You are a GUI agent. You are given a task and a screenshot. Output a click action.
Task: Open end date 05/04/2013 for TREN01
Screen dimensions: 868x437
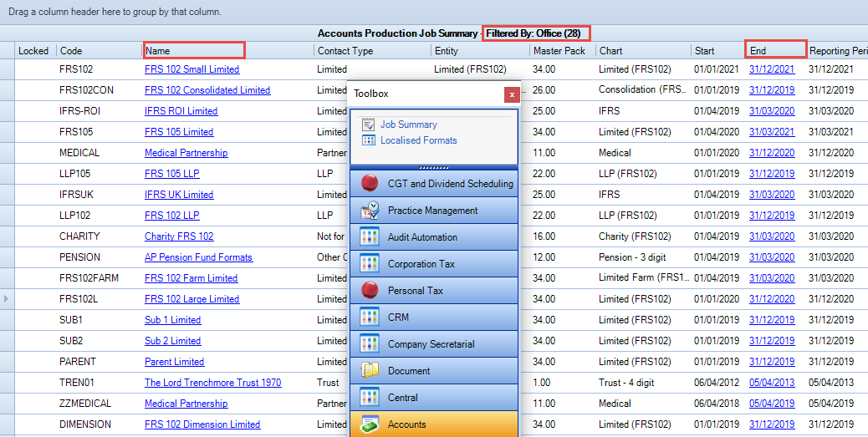(772, 382)
